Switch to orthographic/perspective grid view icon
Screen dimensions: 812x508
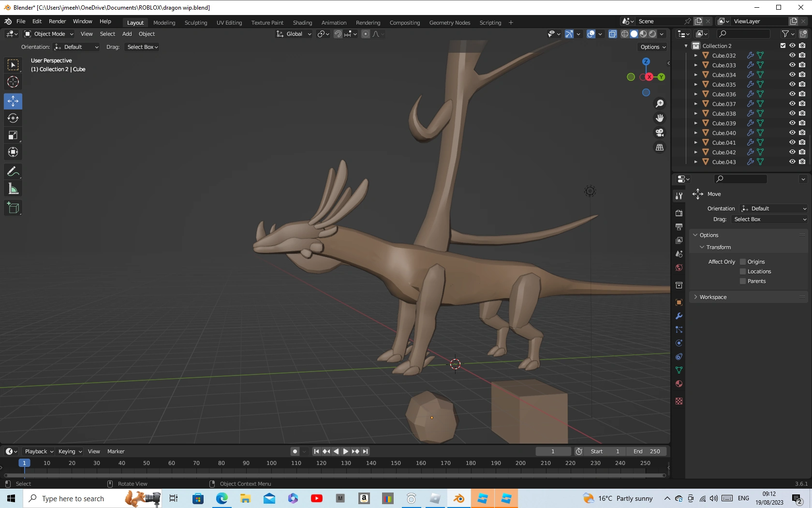pyautogui.click(x=660, y=147)
